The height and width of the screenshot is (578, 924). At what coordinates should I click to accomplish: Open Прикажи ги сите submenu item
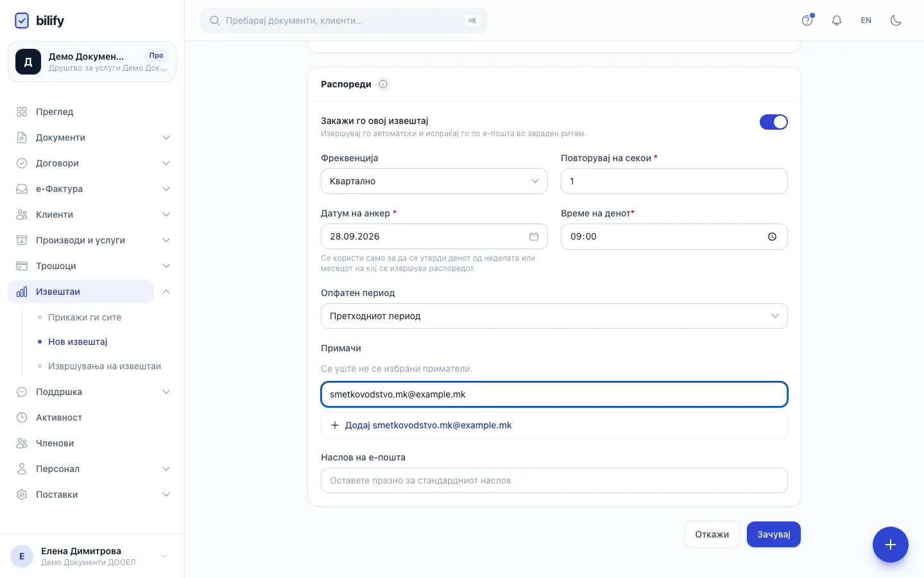pos(85,317)
